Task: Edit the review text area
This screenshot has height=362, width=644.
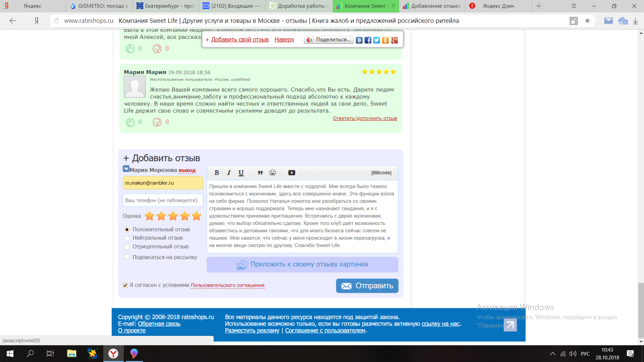Action: pyautogui.click(x=302, y=216)
